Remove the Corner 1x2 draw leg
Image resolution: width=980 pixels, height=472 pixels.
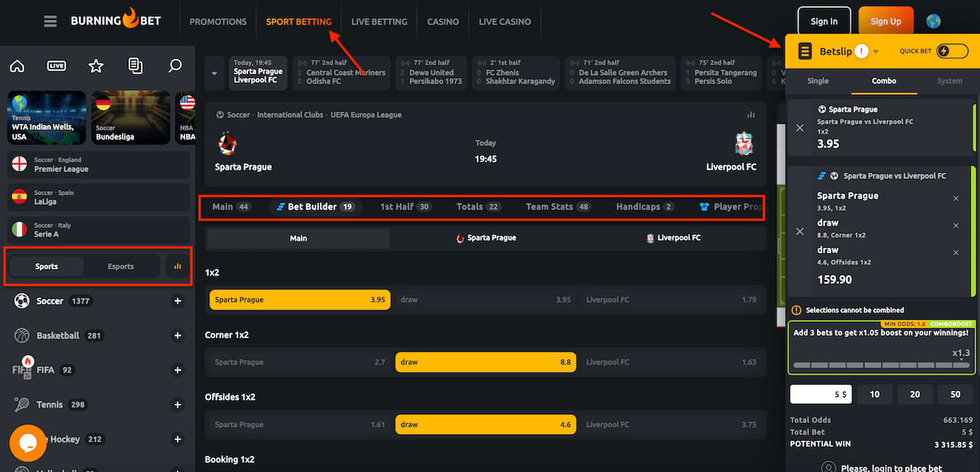coord(955,226)
